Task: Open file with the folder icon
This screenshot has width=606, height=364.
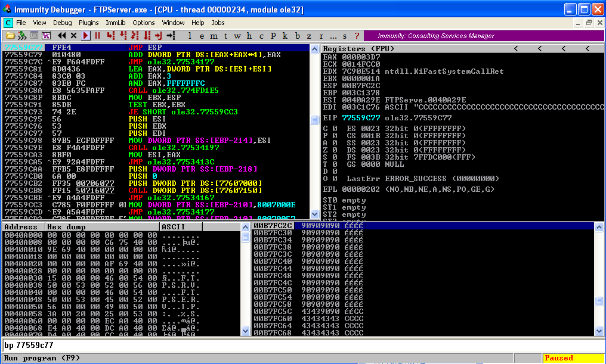Action: coord(10,36)
